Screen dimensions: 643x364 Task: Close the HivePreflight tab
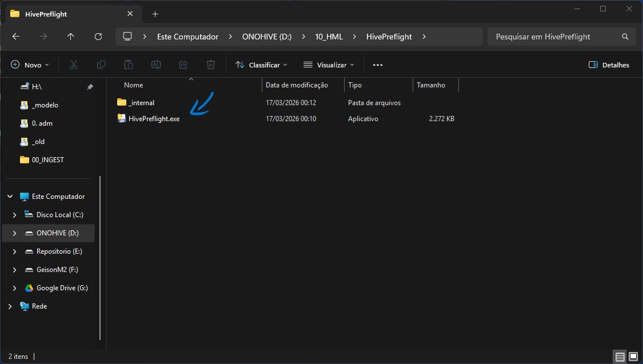point(130,14)
